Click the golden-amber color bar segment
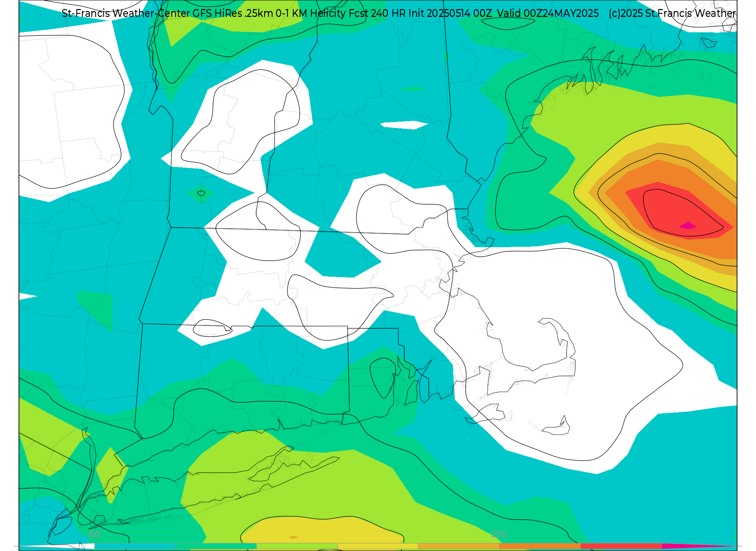Image resolution: width=756 pixels, height=551 pixels. click(x=459, y=546)
